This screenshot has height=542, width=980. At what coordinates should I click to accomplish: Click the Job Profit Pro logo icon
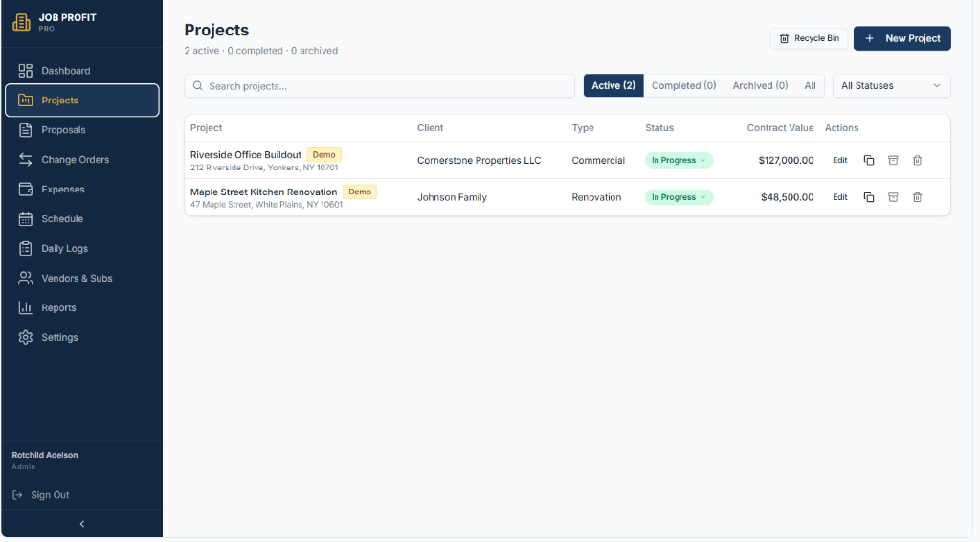click(21, 22)
